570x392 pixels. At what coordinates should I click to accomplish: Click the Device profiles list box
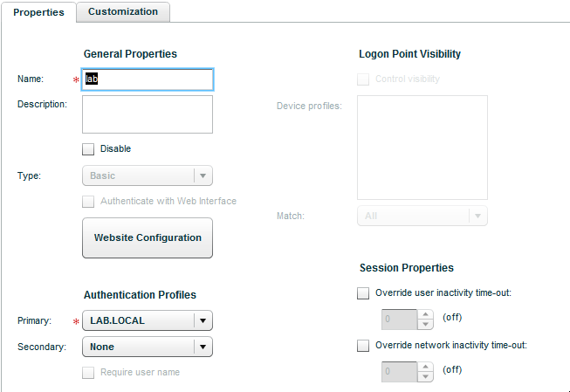[422, 148]
